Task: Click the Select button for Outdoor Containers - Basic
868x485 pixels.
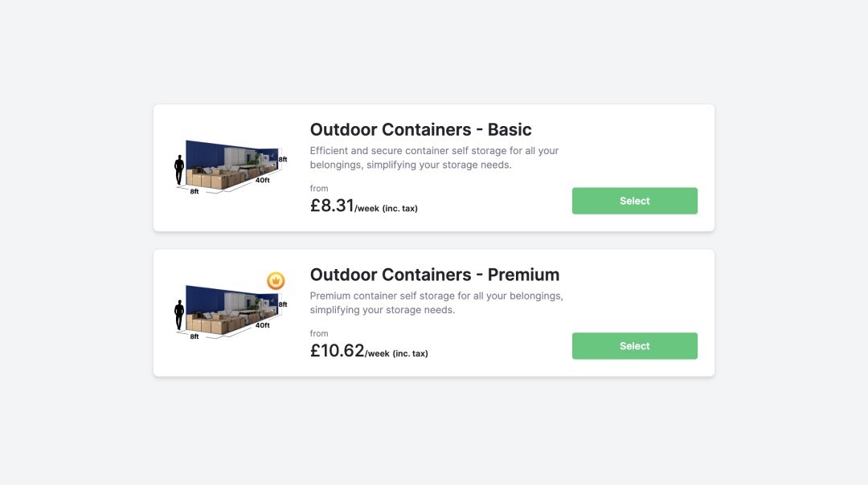Action: click(634, 201)
